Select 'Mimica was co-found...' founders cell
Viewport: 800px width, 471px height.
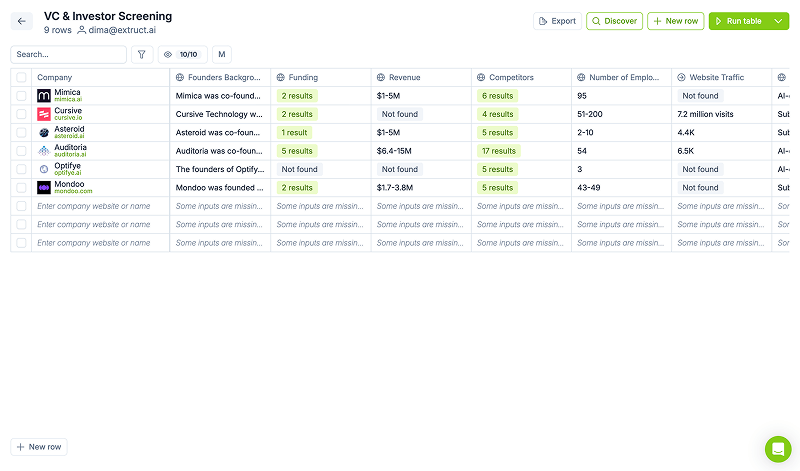(x=218, y=95)
